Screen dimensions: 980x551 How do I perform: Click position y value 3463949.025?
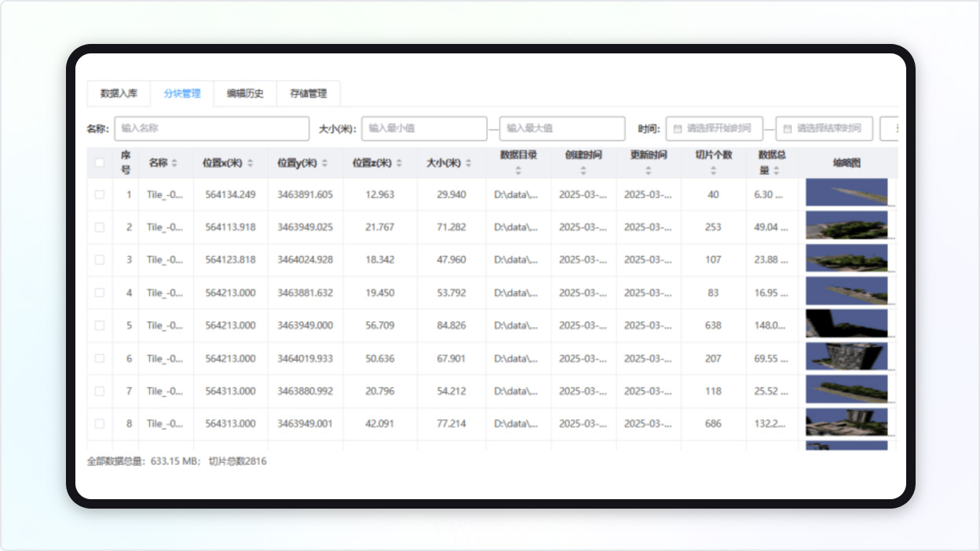(x=305, y=228)
